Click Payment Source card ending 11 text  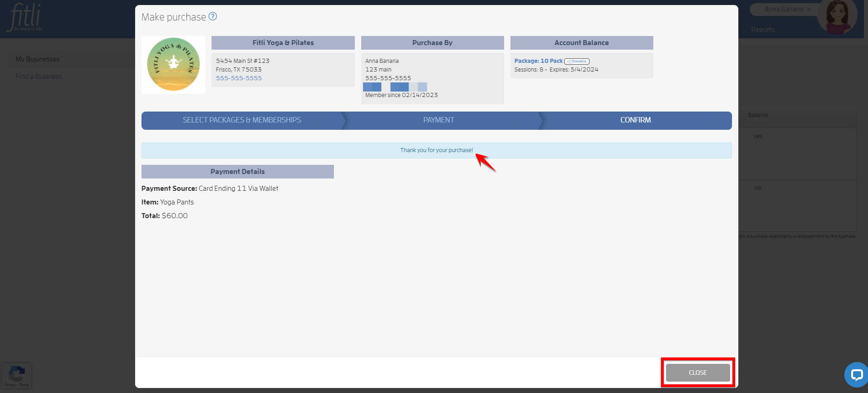210,189
